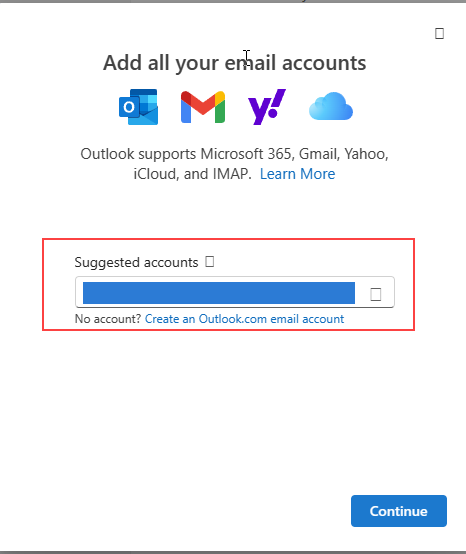Click the Suggested accounts label
Viewport: 466px width, 554px height.
coord(136,262)
